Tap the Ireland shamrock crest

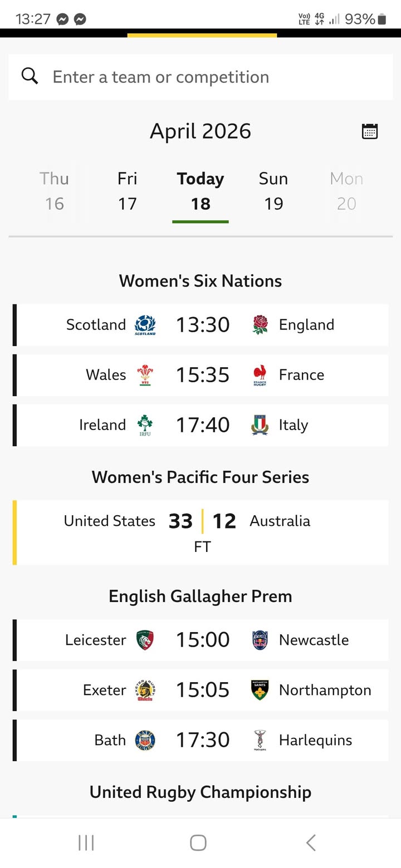(x=145, y=425)
